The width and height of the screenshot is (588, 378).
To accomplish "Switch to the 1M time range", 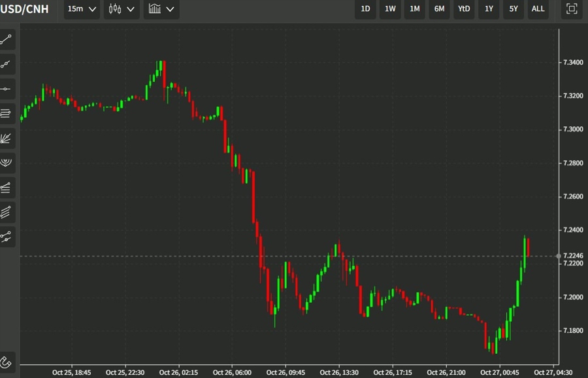I will coord(414,9).
